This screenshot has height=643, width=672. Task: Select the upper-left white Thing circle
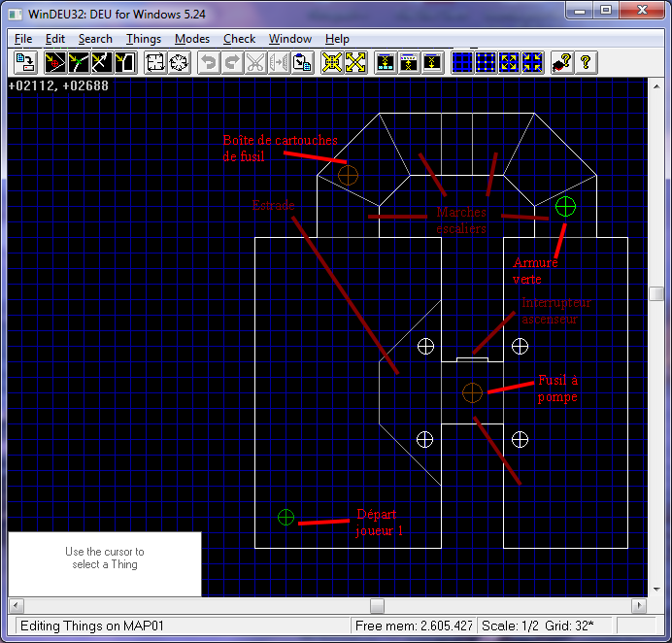pyautogui.click(x=425, y=346)
